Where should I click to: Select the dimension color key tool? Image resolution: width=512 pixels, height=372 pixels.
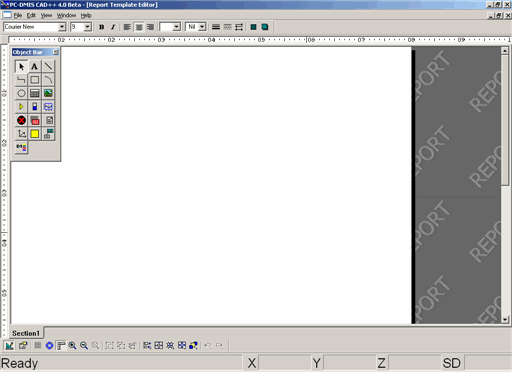21,147
